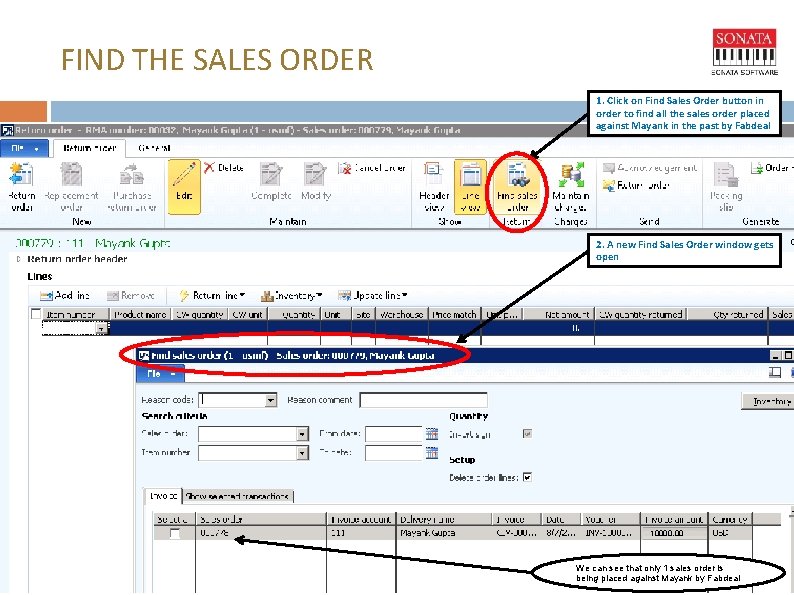Open the Update line dropdown menu
Image resolution: width=794 pixels, height=595 pixels.
[x=373, y=296]
